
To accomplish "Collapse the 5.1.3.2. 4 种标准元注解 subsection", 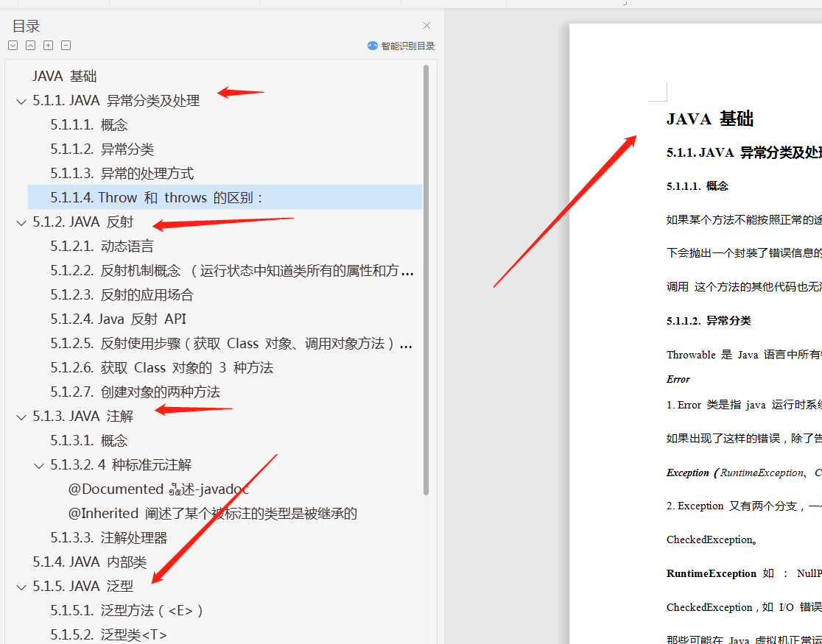I will coord(39,466).
